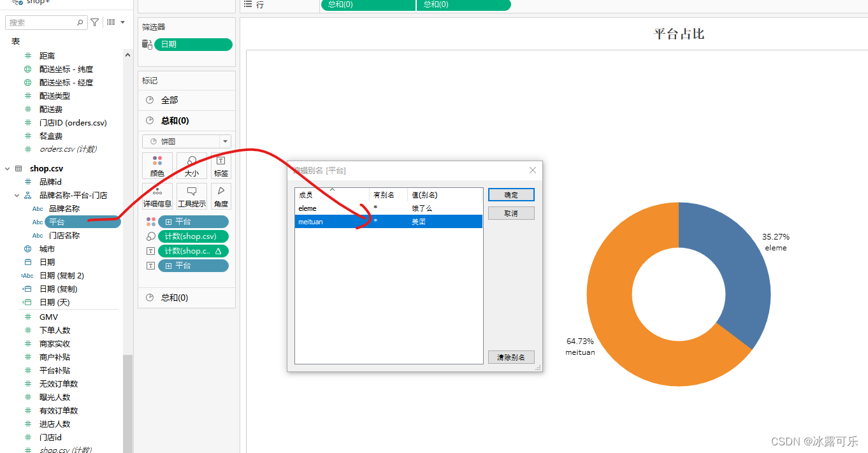Expand the 平台 pill with color icon

tap(169, 222)
